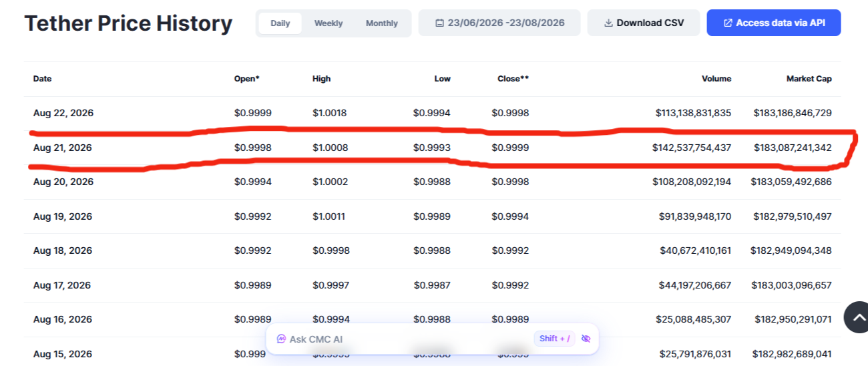The height and width of the screenshot is (366, 868).
Task: Click the $0.999 open value for Aug 15
Action: point(250,354)
